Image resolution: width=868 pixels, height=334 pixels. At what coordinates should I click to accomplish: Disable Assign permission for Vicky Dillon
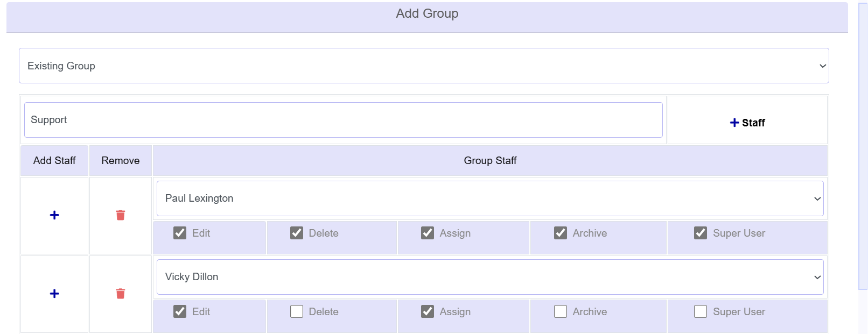click(428, 311)
